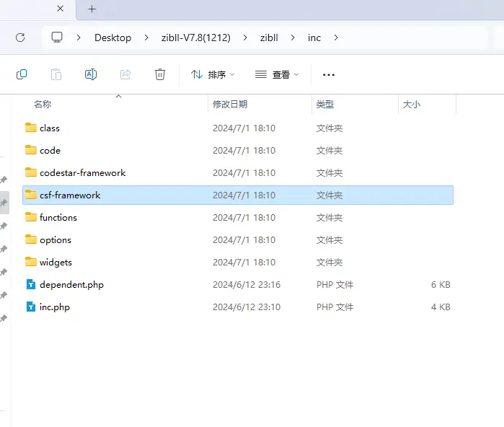
Task: Open a new tab with plus button
Action: click(92, 9)
